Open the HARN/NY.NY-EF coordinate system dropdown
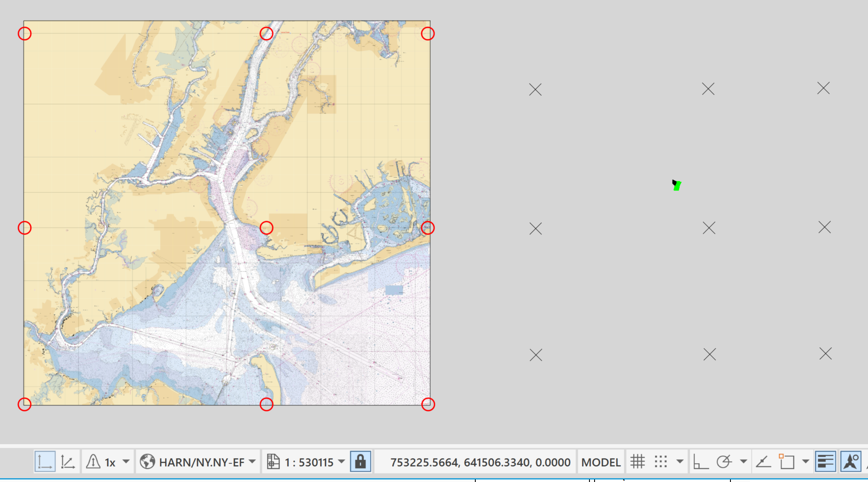868x482 pixels. coord(252,462)
